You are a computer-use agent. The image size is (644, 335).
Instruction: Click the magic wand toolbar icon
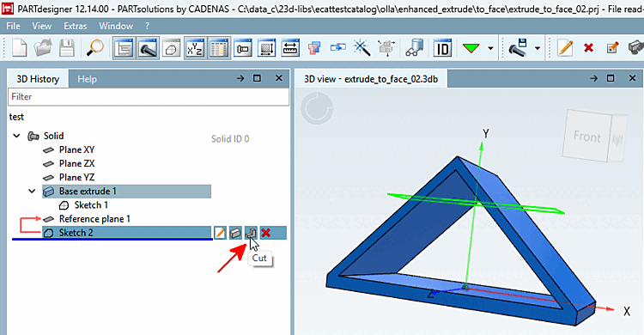pos(361,48)
